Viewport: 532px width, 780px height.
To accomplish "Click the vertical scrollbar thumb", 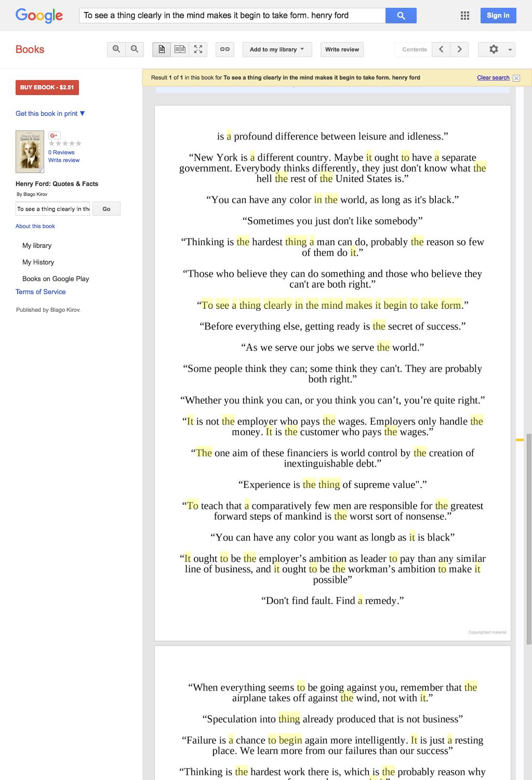I will tap(529, 538).
